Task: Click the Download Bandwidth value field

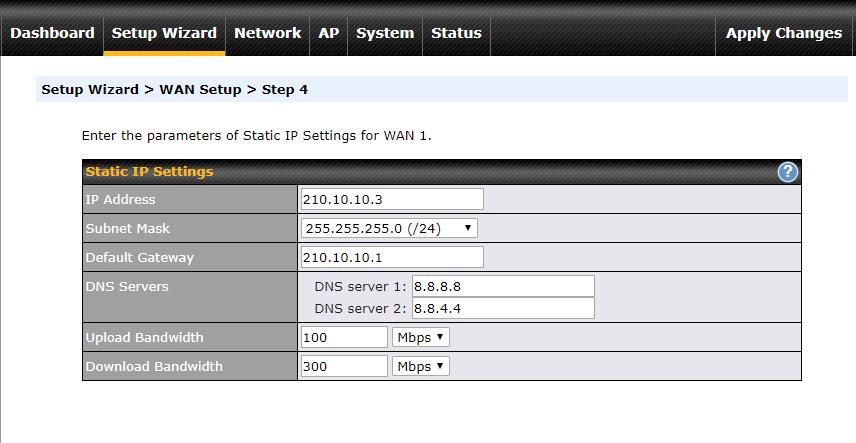Action: [x=344, y=366]
